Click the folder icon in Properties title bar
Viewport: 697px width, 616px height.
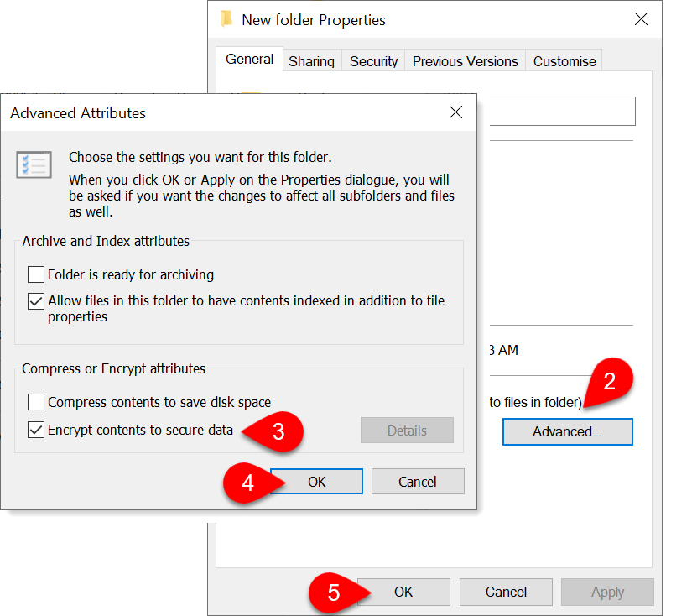point(226,19)
